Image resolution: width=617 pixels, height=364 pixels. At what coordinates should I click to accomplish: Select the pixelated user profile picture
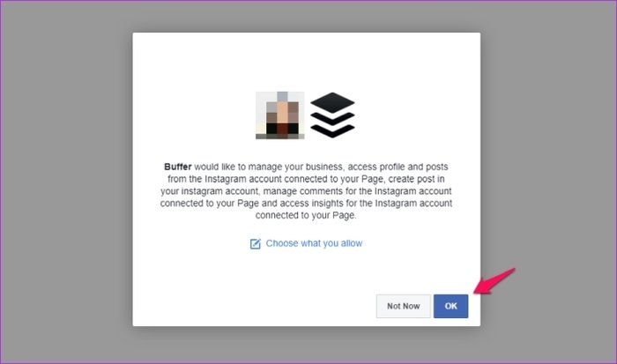click(x=279, y=115)
